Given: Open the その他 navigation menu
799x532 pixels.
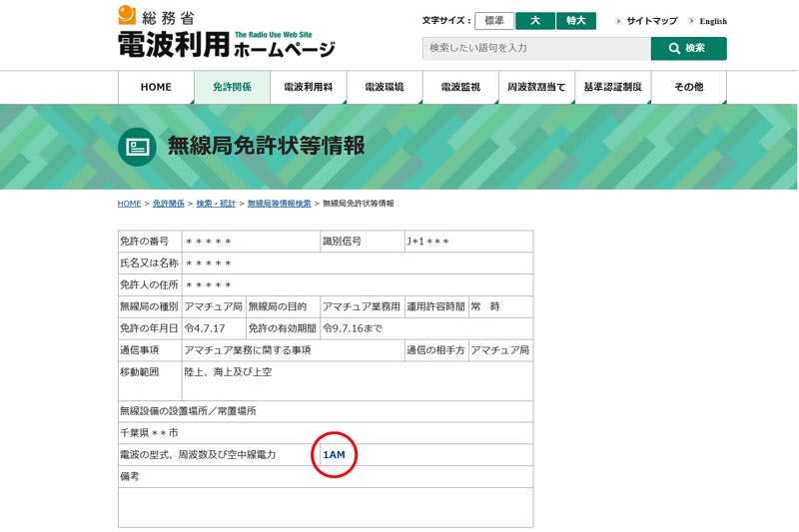Looking at the screenshot, I should coord(688,87).
